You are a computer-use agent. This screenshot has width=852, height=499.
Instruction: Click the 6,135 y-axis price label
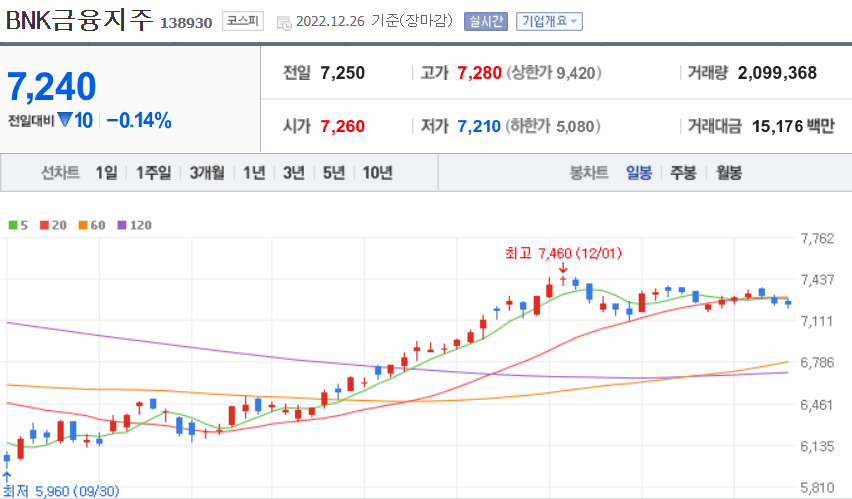[x=817, y=446]
